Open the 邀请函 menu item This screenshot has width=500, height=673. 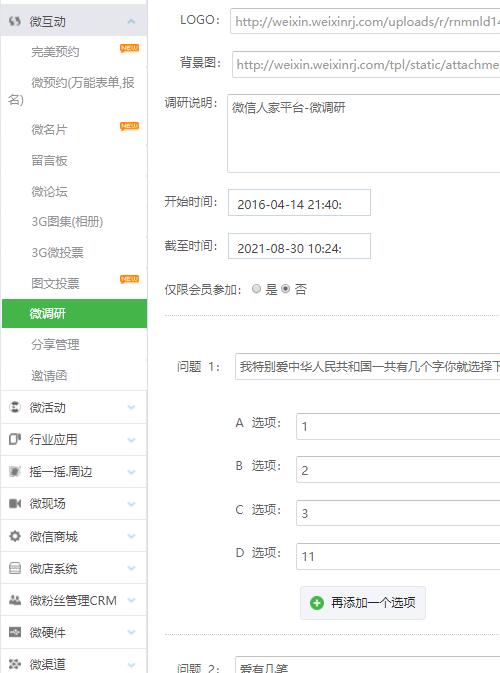(x=49, y=376)
